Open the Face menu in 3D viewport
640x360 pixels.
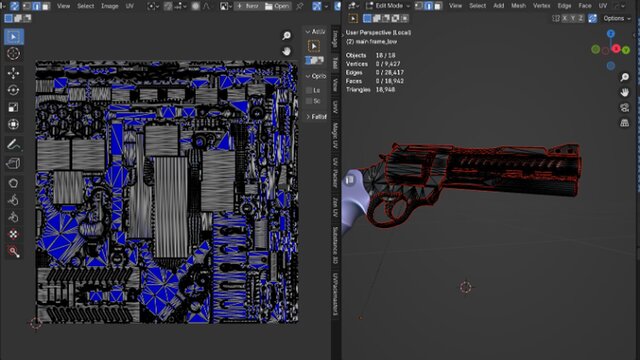click(584, 6)
